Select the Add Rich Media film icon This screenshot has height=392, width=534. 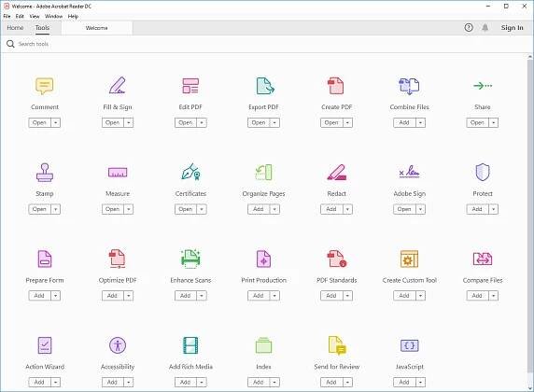[190, 345]
